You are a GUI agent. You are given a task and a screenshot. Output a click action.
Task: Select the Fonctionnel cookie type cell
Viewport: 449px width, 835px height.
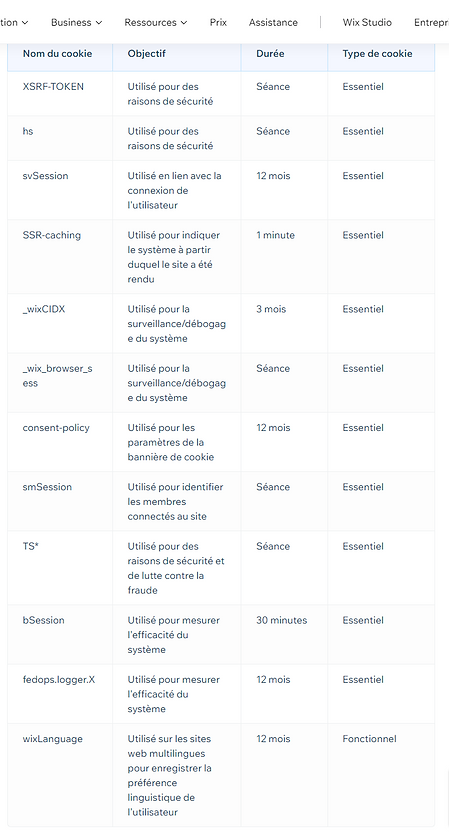pos(369,739)
